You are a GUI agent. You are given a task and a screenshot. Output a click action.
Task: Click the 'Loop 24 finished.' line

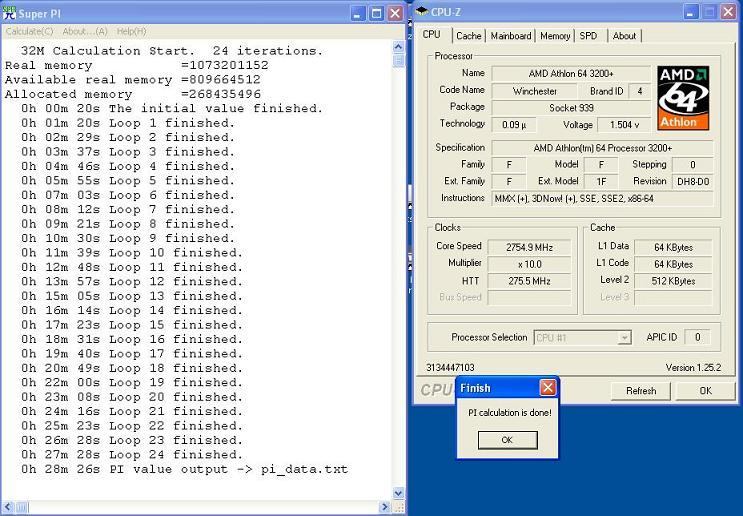pyautogui.click(x=132, y=454)
